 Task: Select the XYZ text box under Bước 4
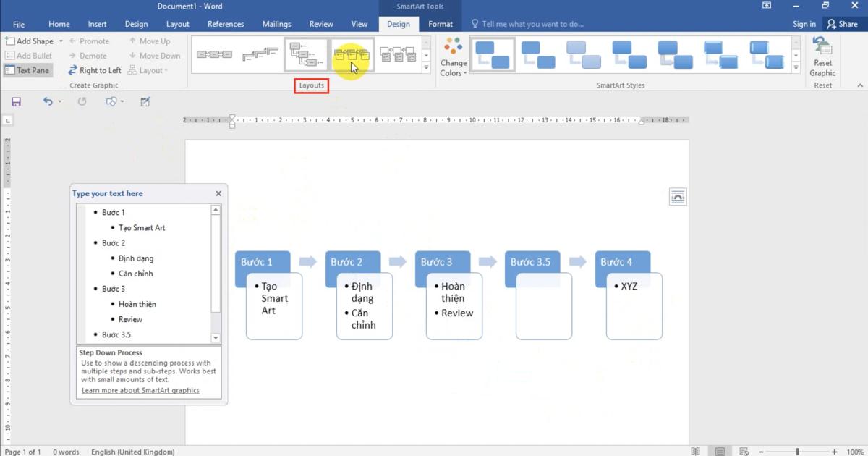click(634, 306)
